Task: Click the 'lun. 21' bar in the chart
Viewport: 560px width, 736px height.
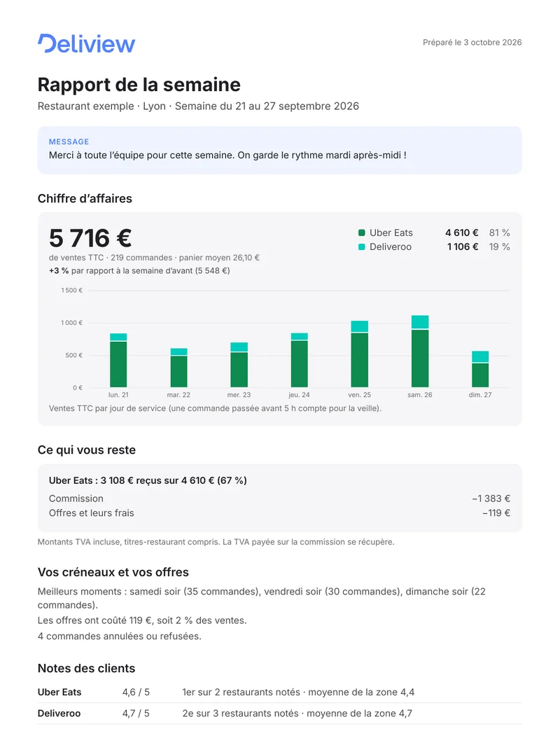Action: coord(118,361)
